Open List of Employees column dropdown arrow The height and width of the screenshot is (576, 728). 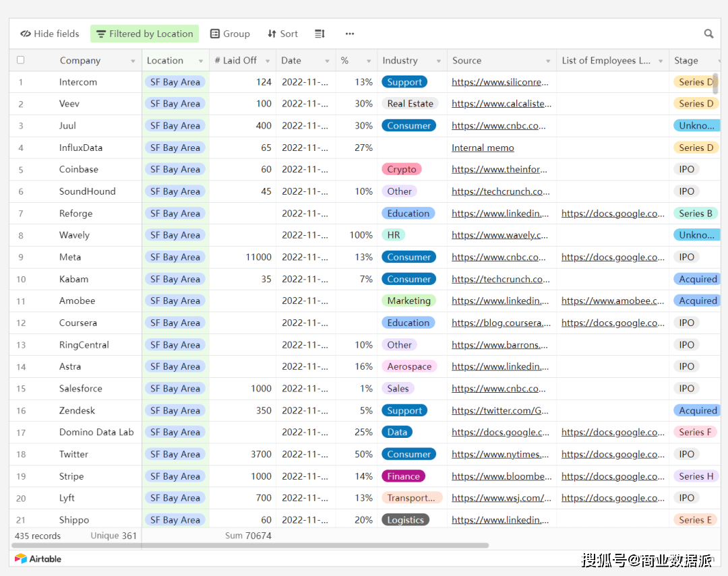pyautogui.click(x=660, y=61)
